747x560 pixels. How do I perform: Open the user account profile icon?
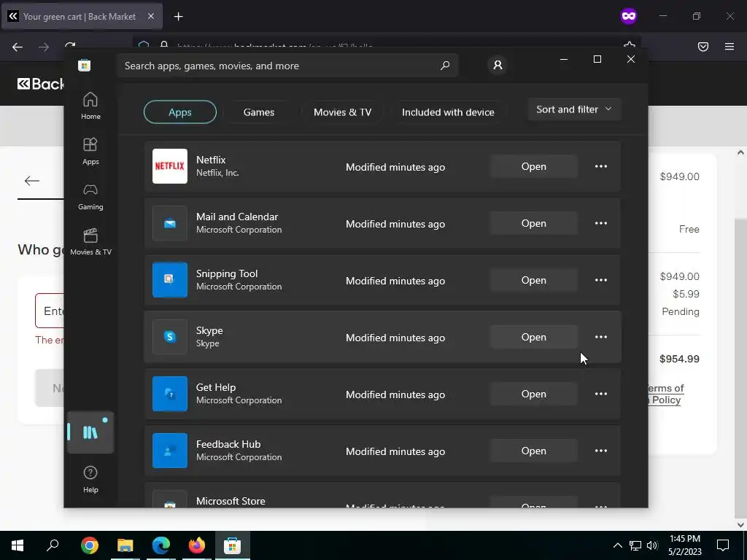[x=498, y=65]
